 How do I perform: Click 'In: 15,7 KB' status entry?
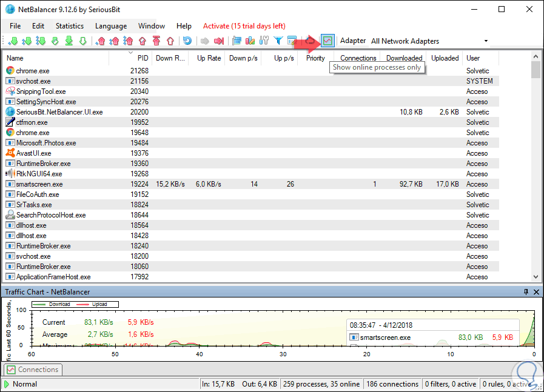coord(218,384)
